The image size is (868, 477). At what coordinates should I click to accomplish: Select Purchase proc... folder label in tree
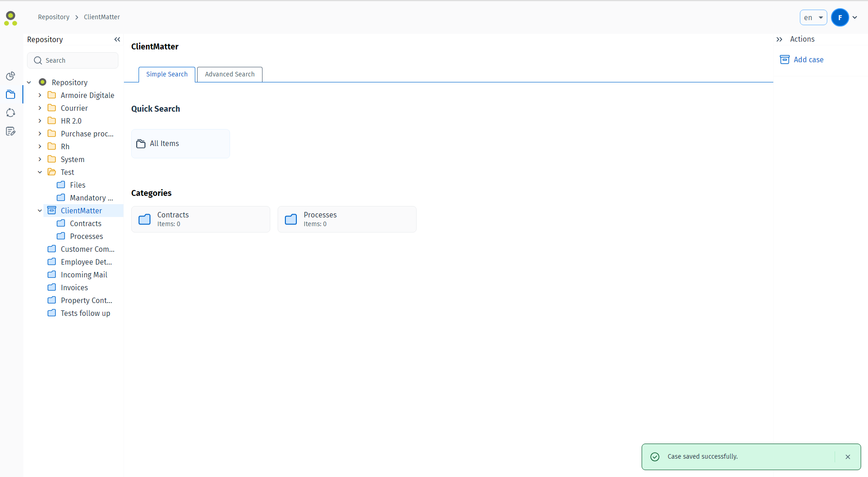point(87,134)
